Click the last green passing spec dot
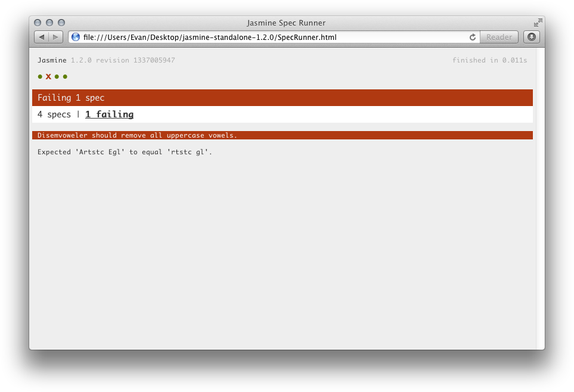 pos(65,76)
